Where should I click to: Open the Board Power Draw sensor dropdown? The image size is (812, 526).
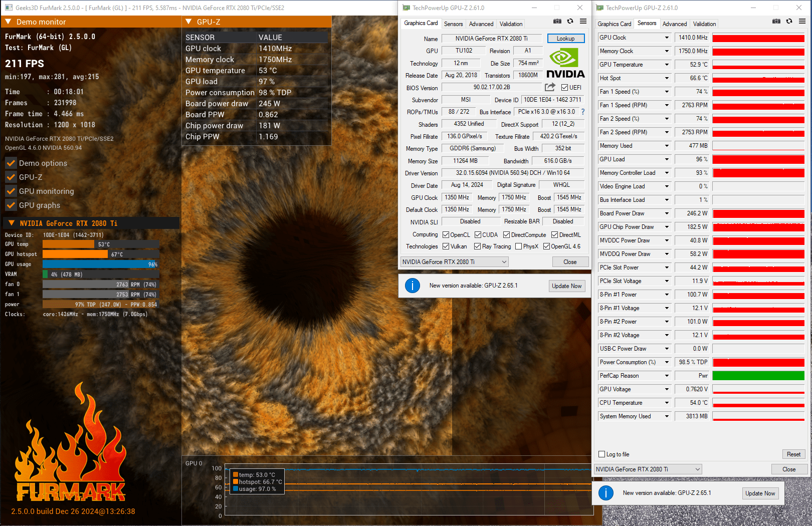pyautogui.click(x=667, y=213)
